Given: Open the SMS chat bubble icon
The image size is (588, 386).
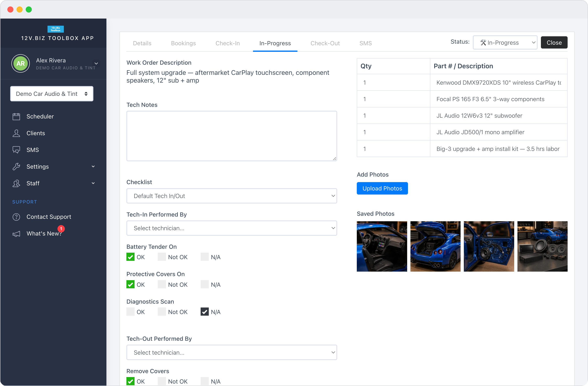Looking at the screenshot, I should (x=16, y=150).
